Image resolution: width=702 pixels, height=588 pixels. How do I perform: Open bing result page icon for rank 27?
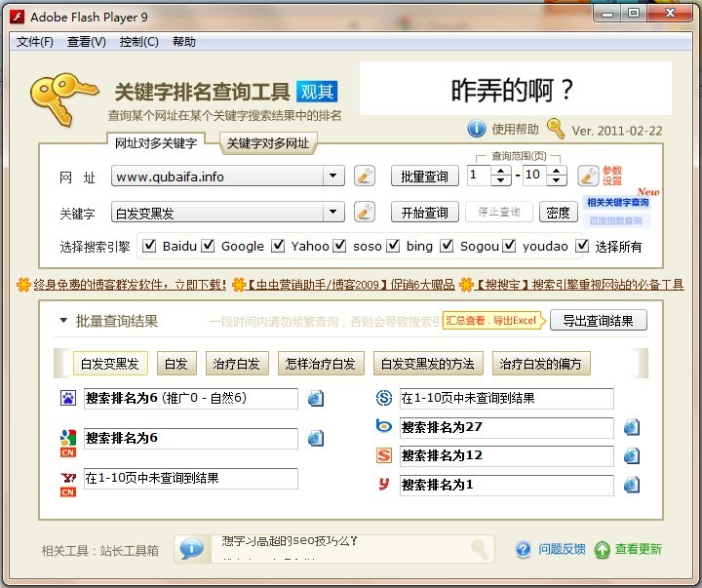coord(631,427)
